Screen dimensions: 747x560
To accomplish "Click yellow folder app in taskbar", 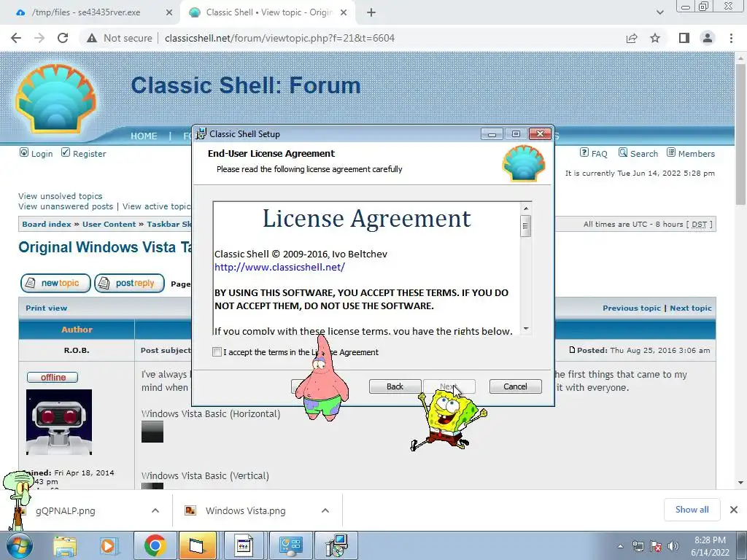I will coord(197,545).
